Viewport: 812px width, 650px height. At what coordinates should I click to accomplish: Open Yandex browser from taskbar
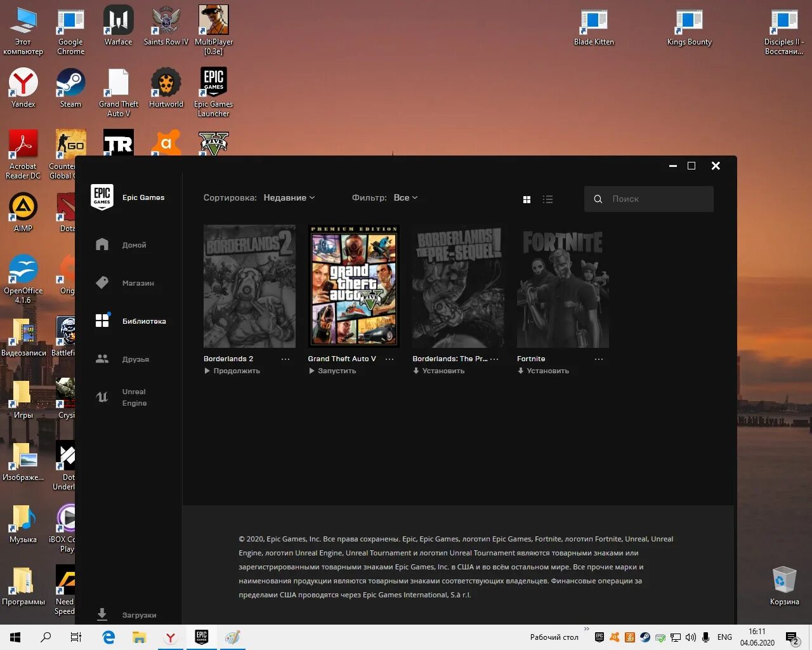170,637
